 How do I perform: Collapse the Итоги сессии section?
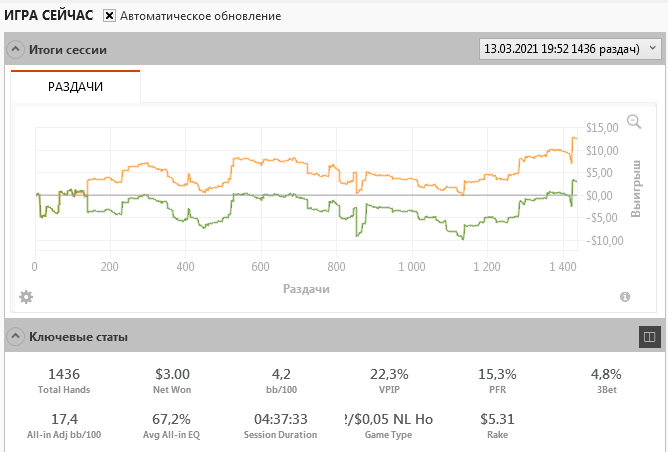pyautogui.click(x=16, y=49)
